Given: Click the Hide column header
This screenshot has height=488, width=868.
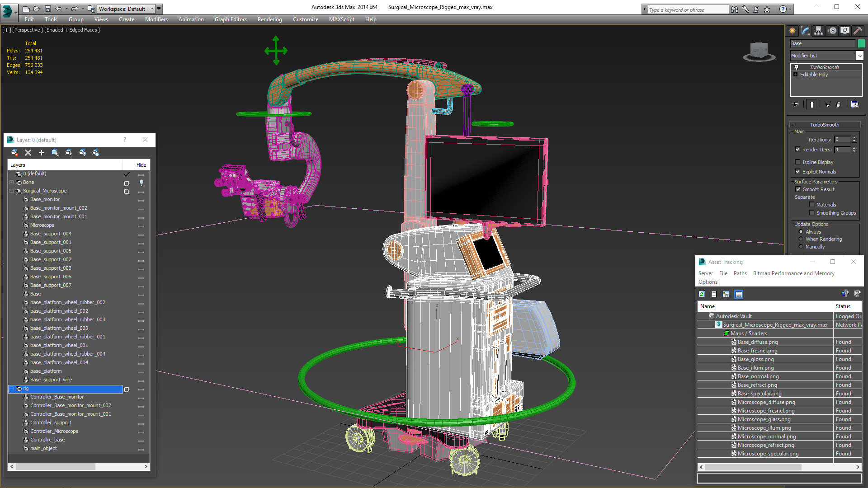Looking at the screenshot, I should 141,165.
